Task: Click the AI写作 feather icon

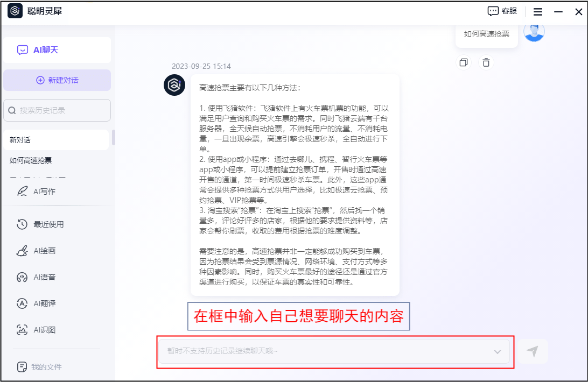Action: coord(22,192)
